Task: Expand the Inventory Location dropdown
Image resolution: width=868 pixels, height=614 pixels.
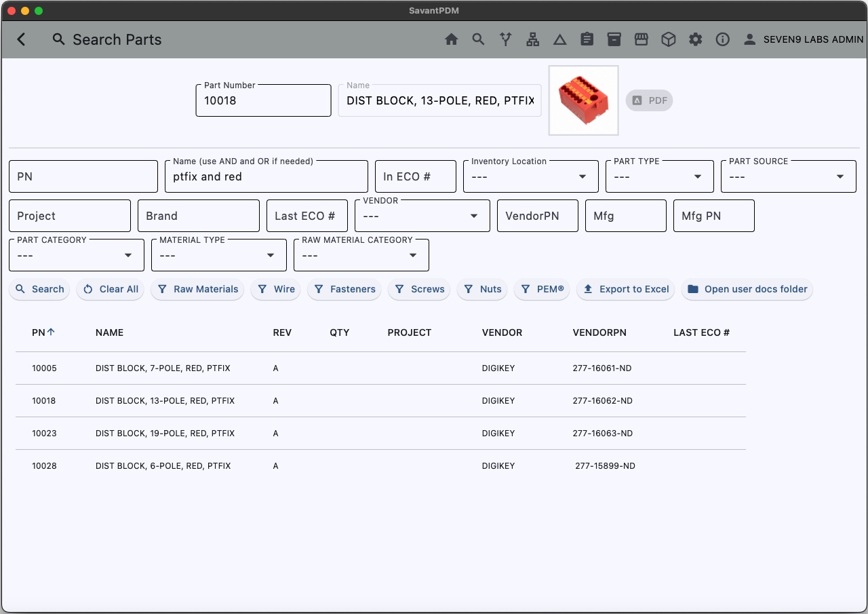Action: pos(530,176)
